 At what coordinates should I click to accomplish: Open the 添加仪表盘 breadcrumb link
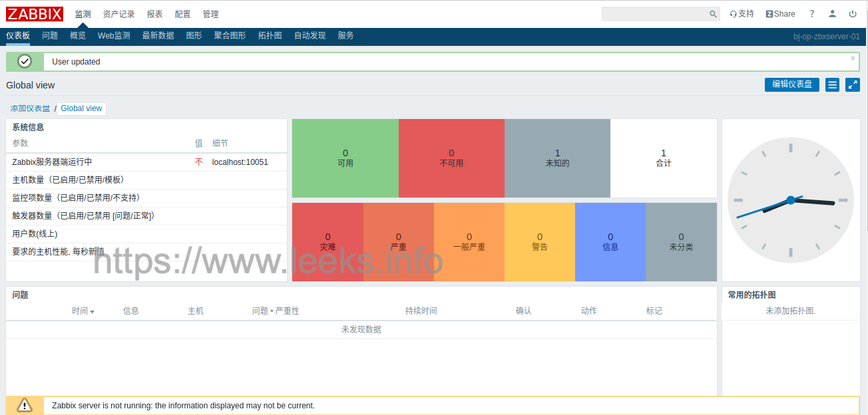pos(30,108)
